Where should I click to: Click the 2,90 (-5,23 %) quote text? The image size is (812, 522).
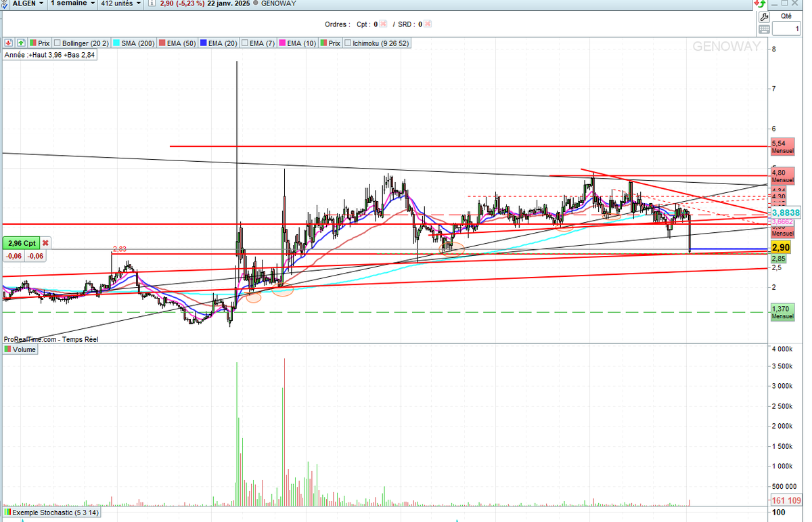pyautogui.click(x=182, y=3)
